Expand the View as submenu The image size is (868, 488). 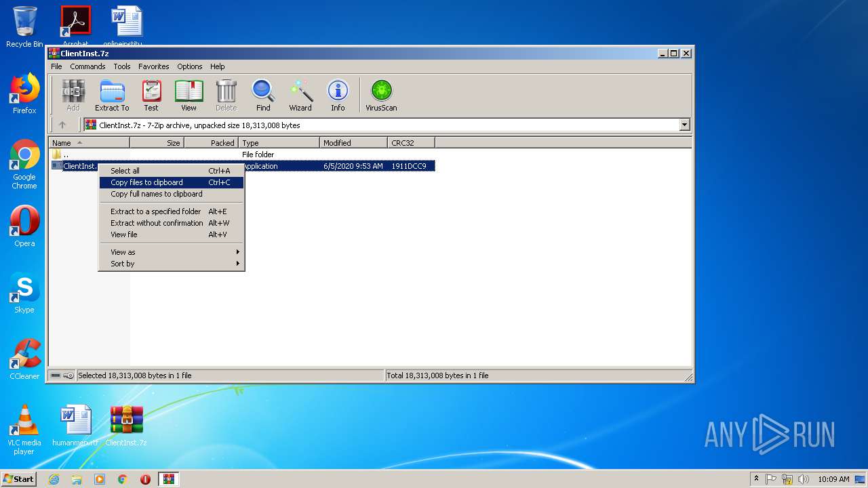[x=172, y=252]
